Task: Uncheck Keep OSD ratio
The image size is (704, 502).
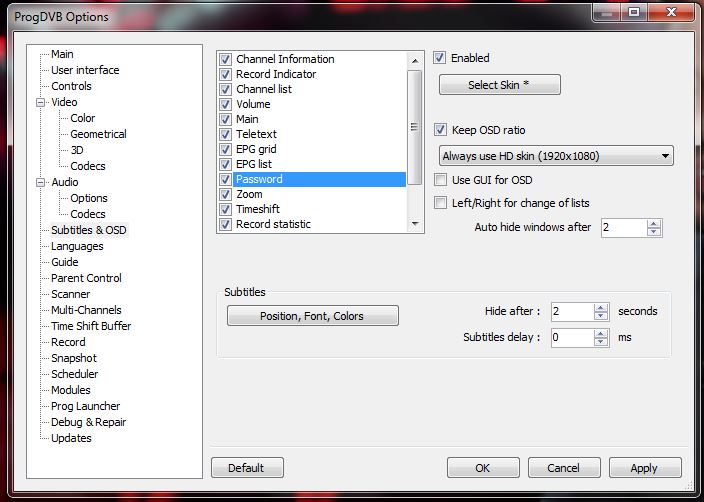Action: (x=440, y=130)
